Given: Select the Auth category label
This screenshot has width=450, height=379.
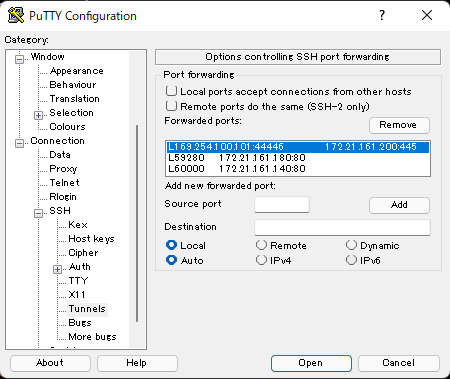Looking at the screenshot, I should 79,267.
